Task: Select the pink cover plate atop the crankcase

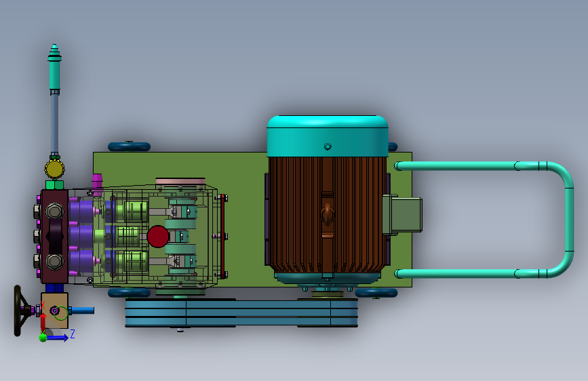Action: (x=180, y=182)
